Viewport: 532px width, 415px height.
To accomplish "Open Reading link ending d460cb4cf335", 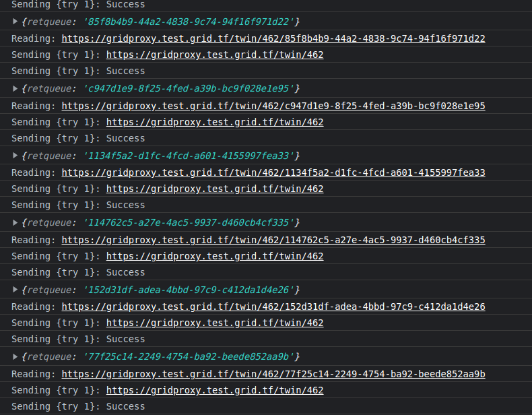I will (x=273, y=240).
